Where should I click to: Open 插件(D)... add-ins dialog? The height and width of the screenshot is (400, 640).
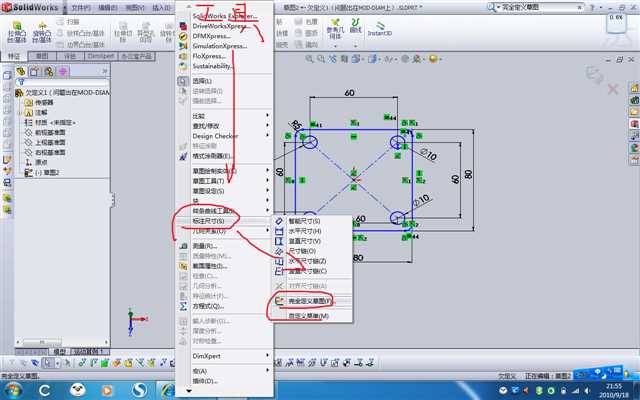click(205, 381)
